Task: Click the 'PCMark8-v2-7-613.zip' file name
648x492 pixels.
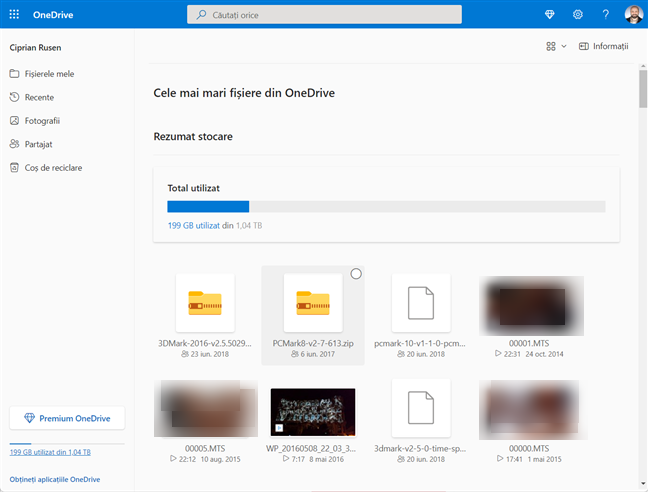Action: click(313, 343)
